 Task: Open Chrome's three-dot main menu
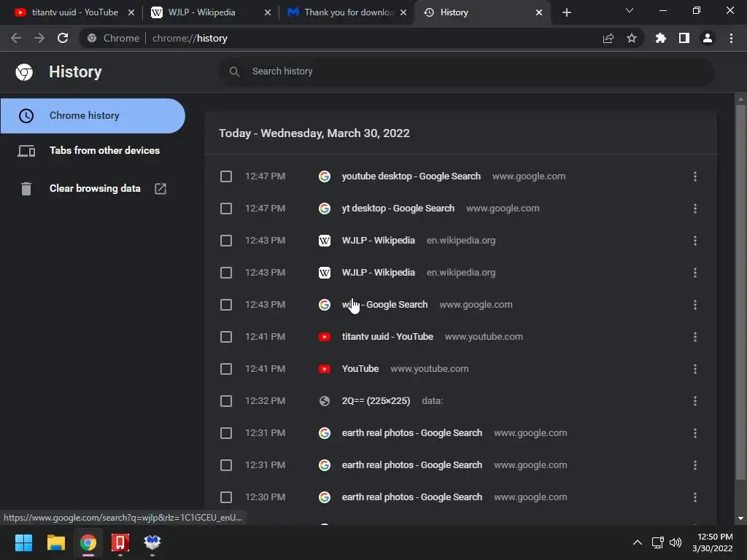click(x=731, y=38)
